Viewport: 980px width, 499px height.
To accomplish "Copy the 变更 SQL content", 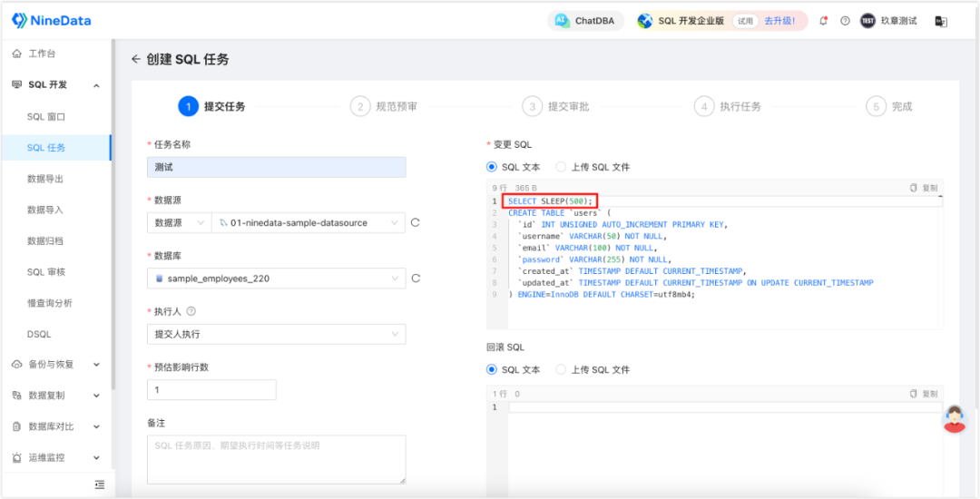I will pyautogui.click(x=924, y=188).
